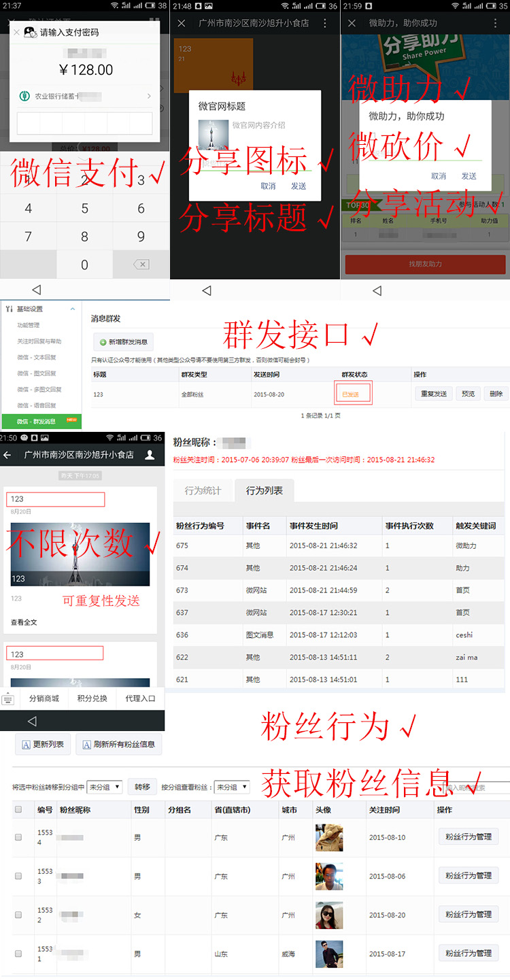Open the three-dot menu on 21:48 screen
This screenshot has height=980, width=510.
325,23
